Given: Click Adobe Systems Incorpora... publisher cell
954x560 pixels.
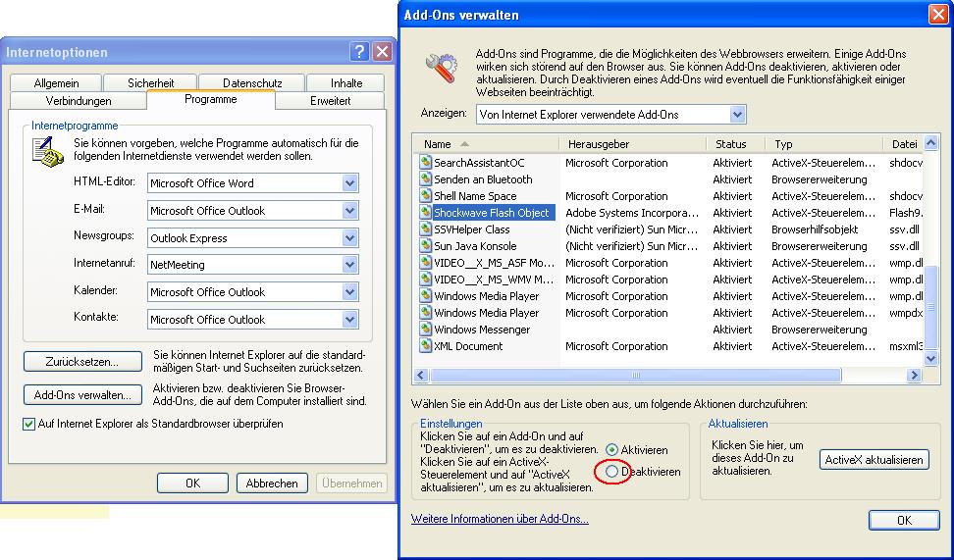Looking at the screenshot, I should tap(632, 213).
